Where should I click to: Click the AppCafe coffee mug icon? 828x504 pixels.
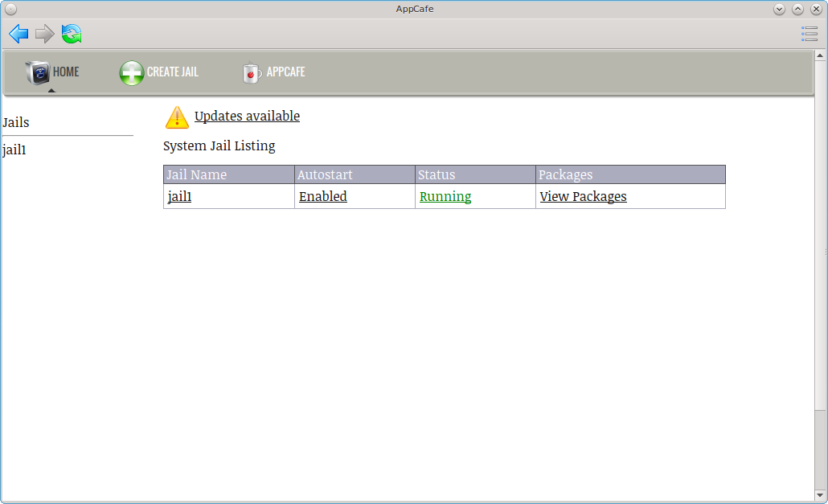point(252,73)
